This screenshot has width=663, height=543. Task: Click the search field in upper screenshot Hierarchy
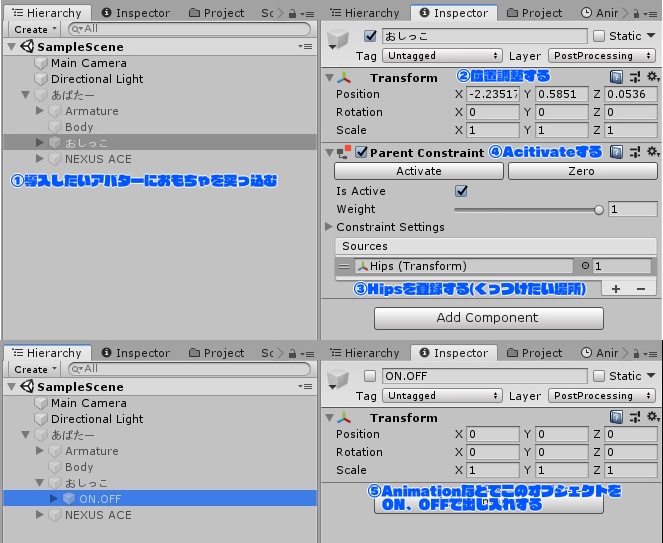(189, 29)
